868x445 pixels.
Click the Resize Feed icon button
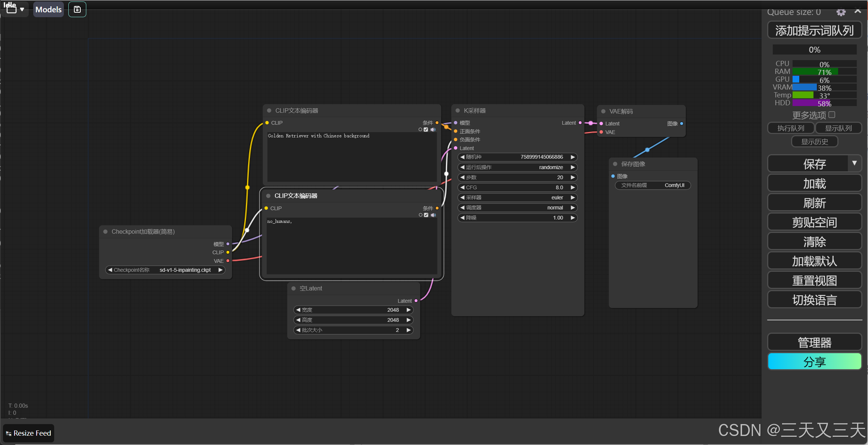(29, 433)
